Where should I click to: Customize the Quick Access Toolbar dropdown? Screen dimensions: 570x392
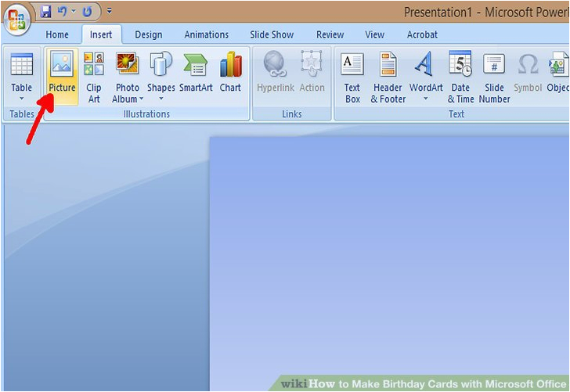[109, 12]
